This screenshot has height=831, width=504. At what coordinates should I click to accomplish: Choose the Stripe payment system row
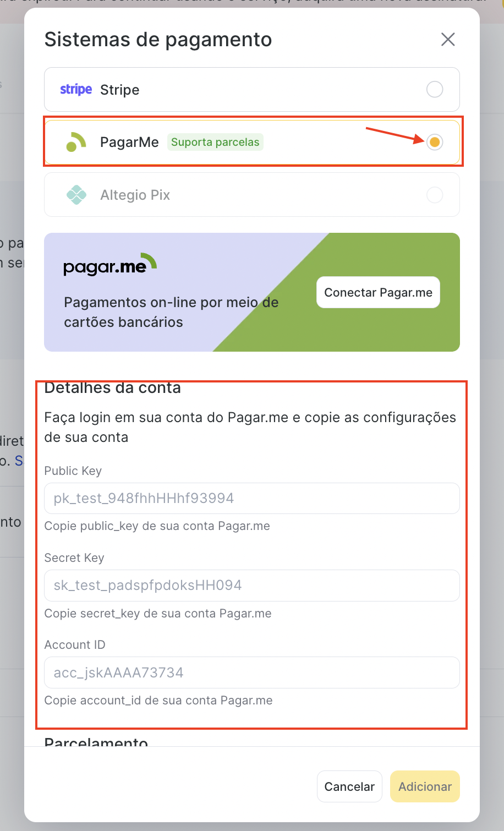(252, 89)
